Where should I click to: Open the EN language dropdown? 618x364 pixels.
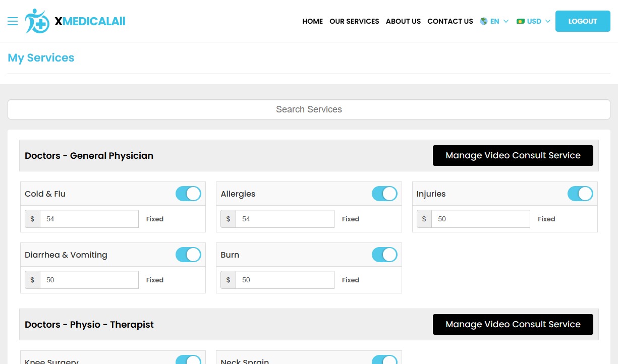494,21
